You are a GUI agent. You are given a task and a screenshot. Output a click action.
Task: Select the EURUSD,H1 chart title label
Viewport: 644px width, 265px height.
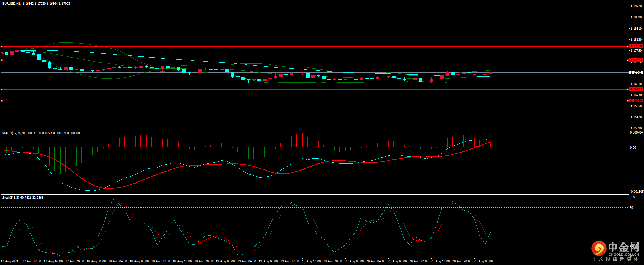[11, 4]
